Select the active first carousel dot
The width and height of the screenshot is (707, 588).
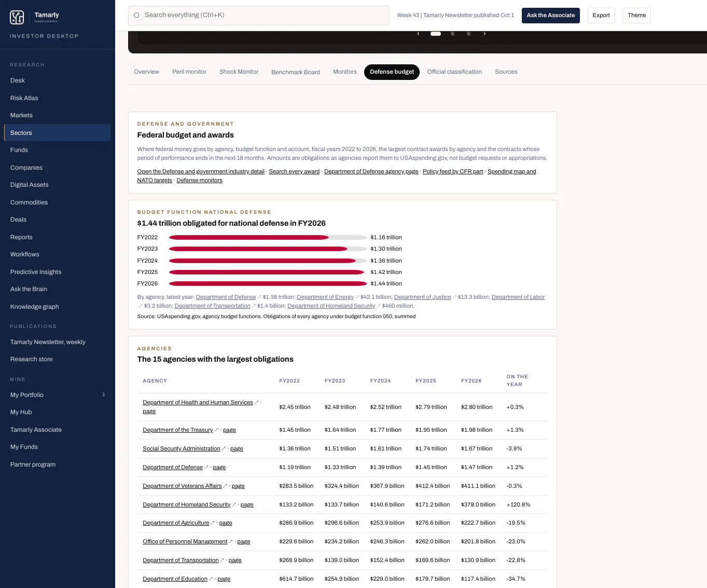(436, 34)
